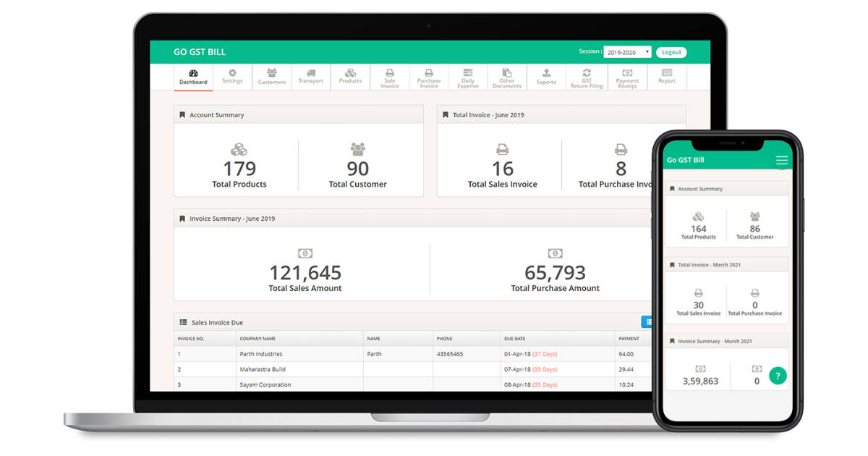Open the Daily Expense section
Viewport: 868px width, 456px height.
coord(468,77)
